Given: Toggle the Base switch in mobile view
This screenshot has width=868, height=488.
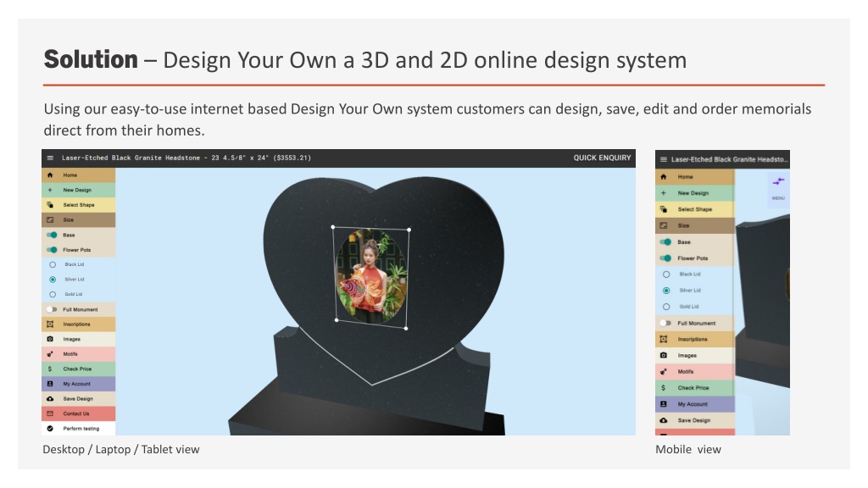Looking at the screenshot, I should (x=665, y=241).
